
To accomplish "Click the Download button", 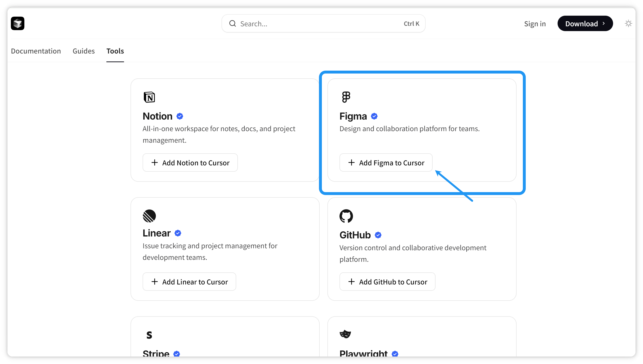I will (x=585, y=23).
